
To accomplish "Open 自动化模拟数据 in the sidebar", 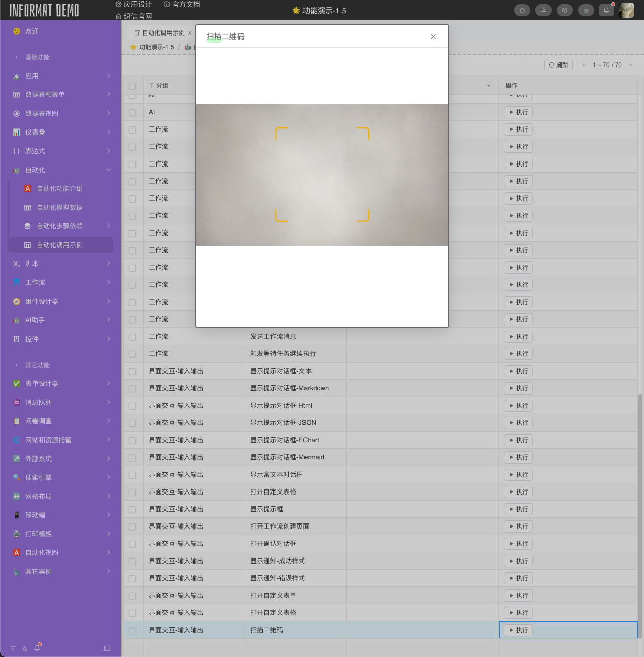I will (59, 208).
